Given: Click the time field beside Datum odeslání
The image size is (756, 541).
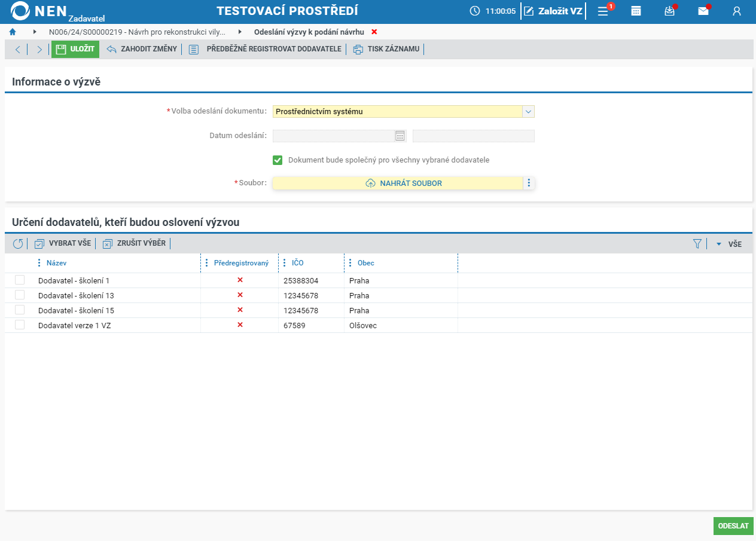Looking at the screenshot, I should (x=474, y=136).
